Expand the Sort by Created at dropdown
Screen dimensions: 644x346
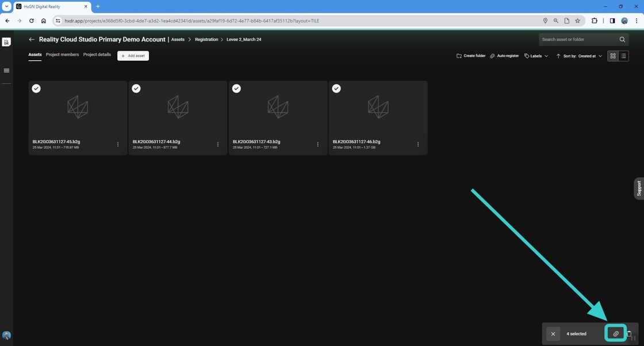coord(583,56)
